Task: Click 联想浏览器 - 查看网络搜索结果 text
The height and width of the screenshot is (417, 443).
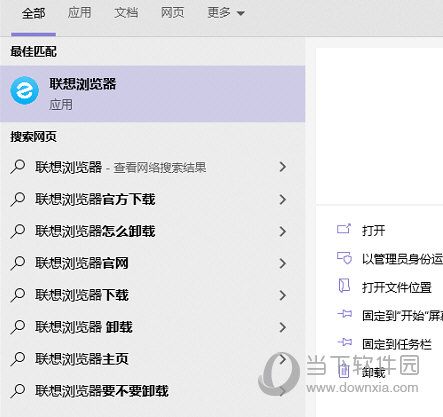Action: (x=121, y=167)
